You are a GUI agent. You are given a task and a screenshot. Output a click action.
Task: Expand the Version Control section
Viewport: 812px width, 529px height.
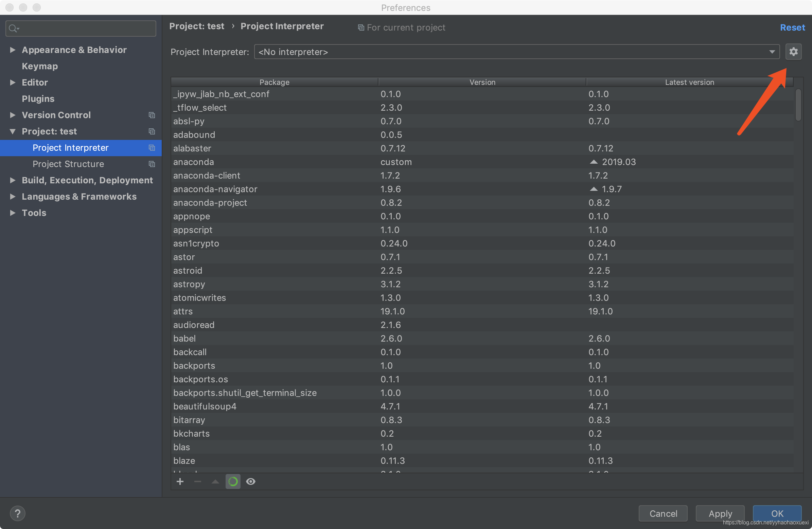(x=13, y=115)
